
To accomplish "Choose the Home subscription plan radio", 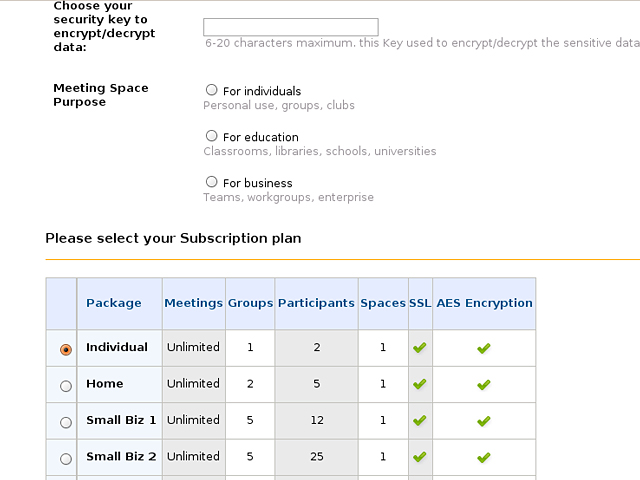I will [66, 385].
